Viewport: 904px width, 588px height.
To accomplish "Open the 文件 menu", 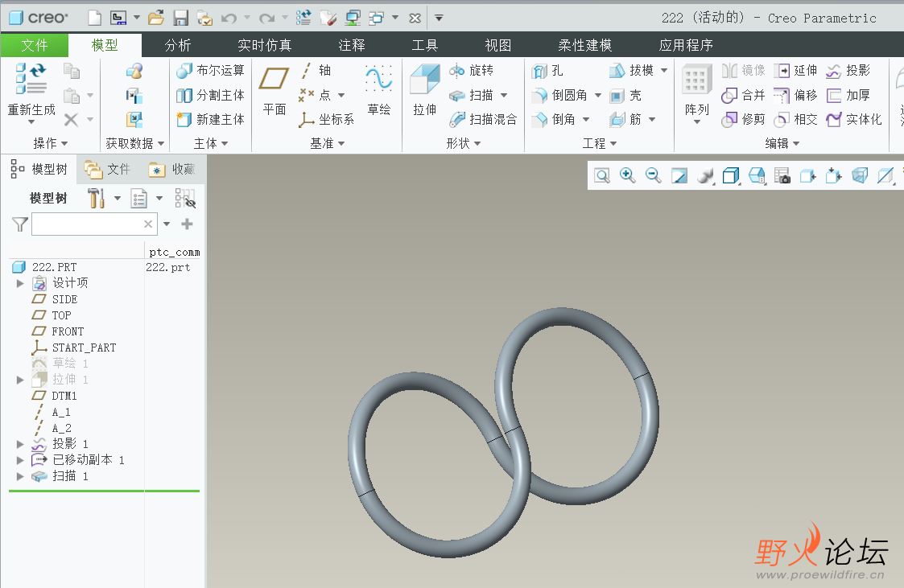I will pyautogui.click(x=35, y=45).
